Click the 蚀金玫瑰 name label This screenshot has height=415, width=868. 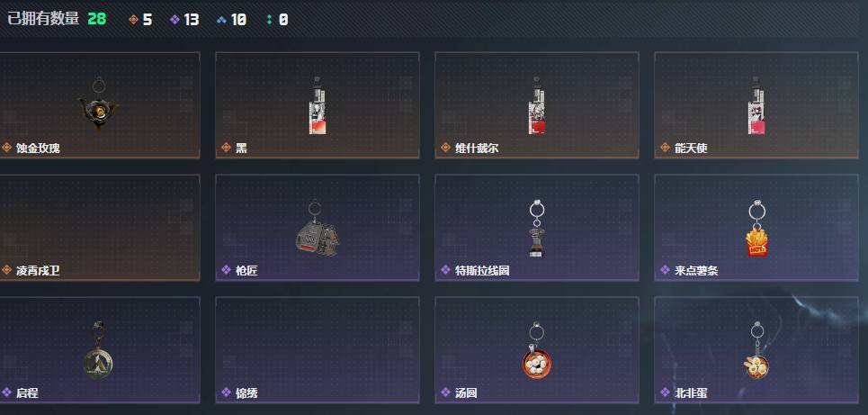coord(38,148)
